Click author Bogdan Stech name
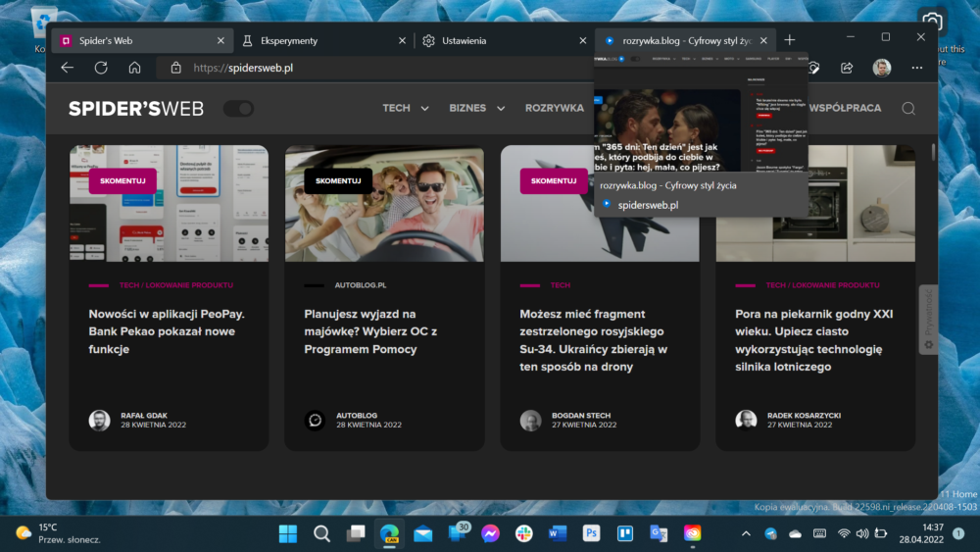The width and height of the screenshot is (980, 552). (581, 415)
